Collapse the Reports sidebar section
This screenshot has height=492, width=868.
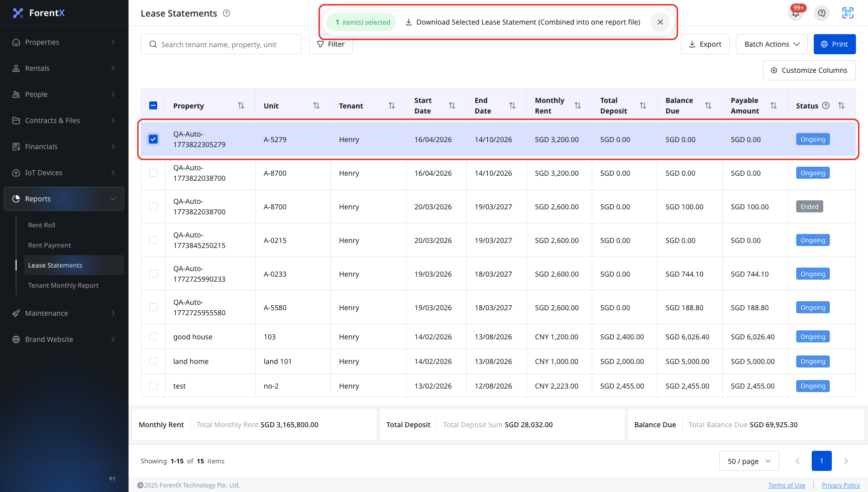point(64,199)
